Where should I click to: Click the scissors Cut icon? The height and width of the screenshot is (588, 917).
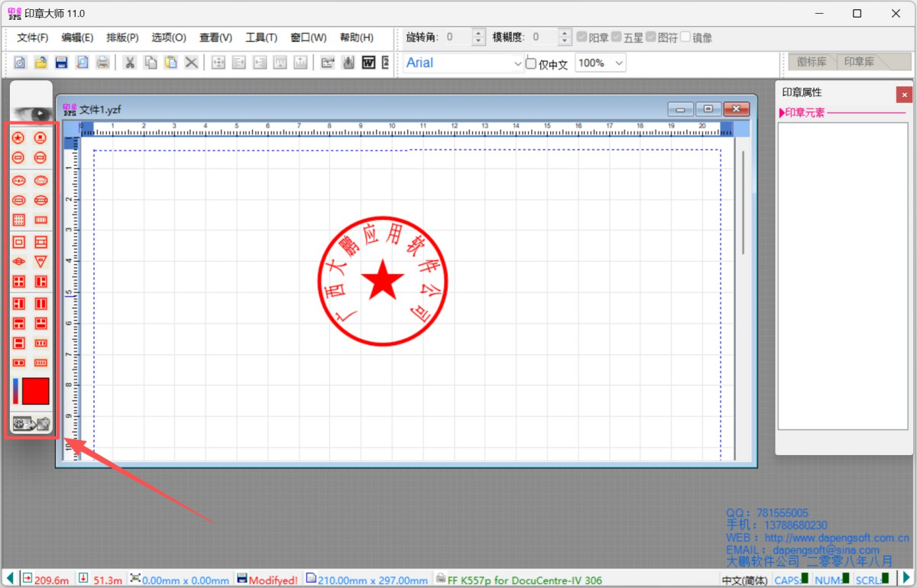point(130,63)
